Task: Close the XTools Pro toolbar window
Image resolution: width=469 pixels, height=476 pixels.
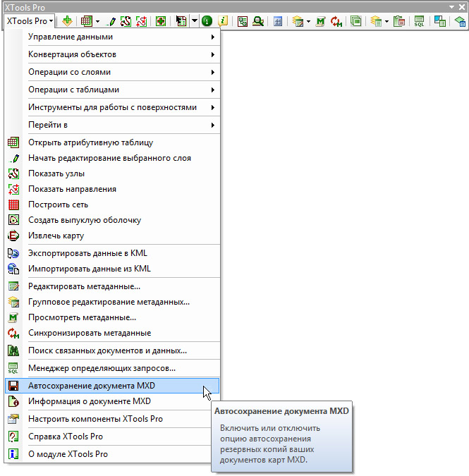Action: (x=462, y=6)
